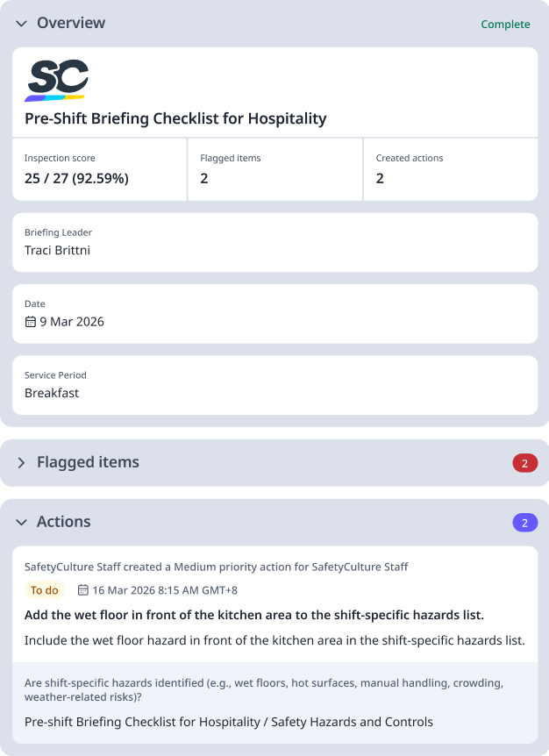Click the red Flagged items count badge
The width and height of the screenshot is (549, 756).
(524, 463)
